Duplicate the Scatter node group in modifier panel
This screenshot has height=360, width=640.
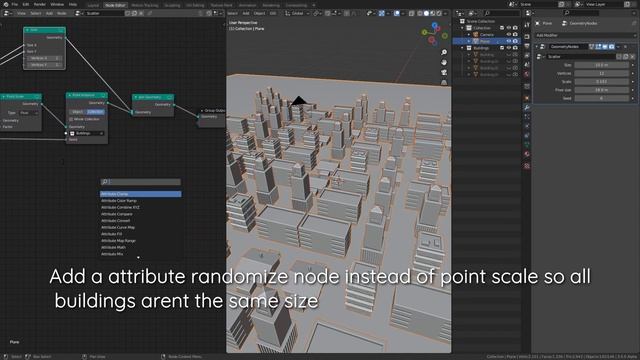pos(626,57)
